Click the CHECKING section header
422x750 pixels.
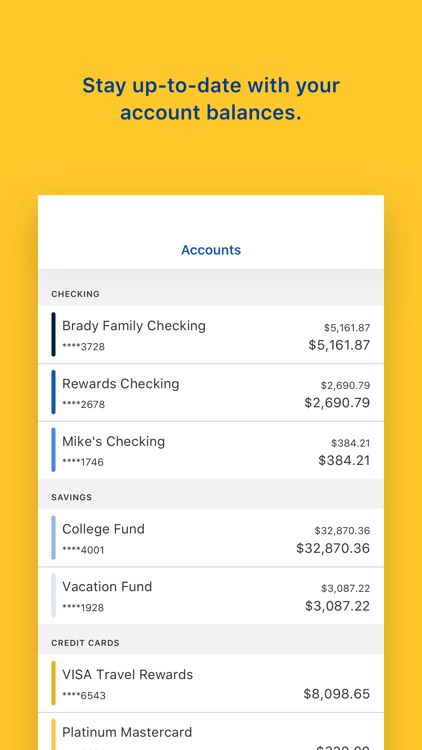pos(76,294)
